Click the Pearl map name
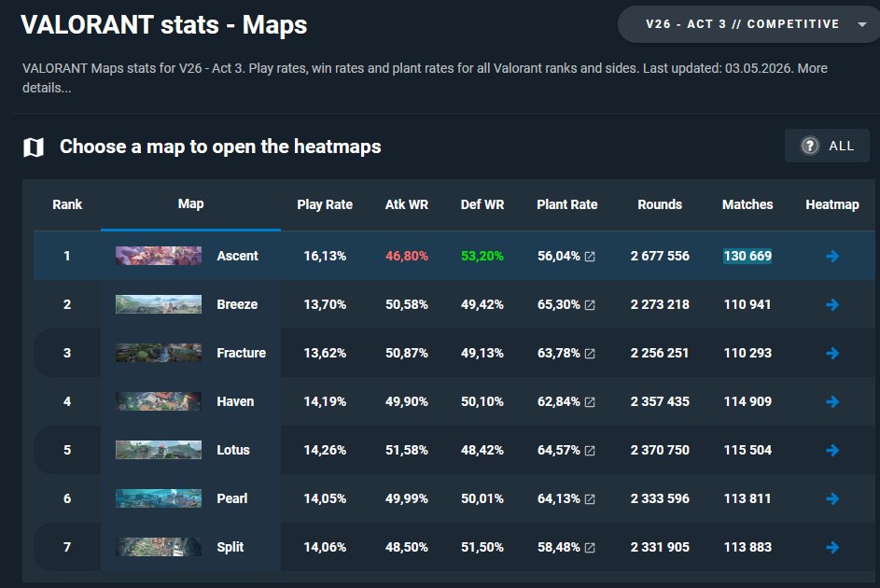880x588 pixels. coord(232,498)
